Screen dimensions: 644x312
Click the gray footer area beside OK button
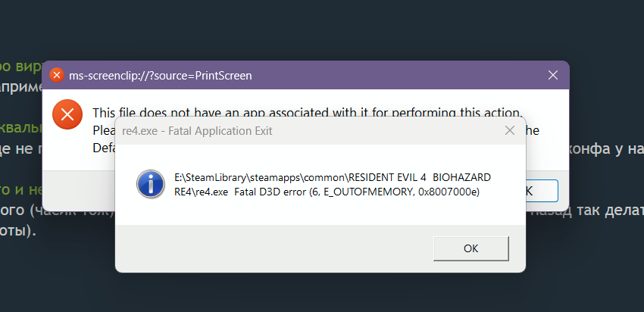coord(273,248)
